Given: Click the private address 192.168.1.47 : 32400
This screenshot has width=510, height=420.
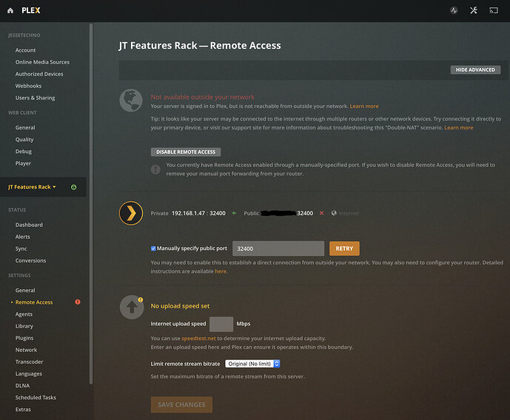Looking at the screenshot, I should pyautogui.click(x=198, y=214).
